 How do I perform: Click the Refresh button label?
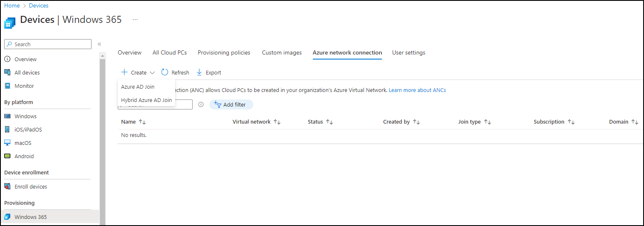pyautogui.click(x=180, y=72)
